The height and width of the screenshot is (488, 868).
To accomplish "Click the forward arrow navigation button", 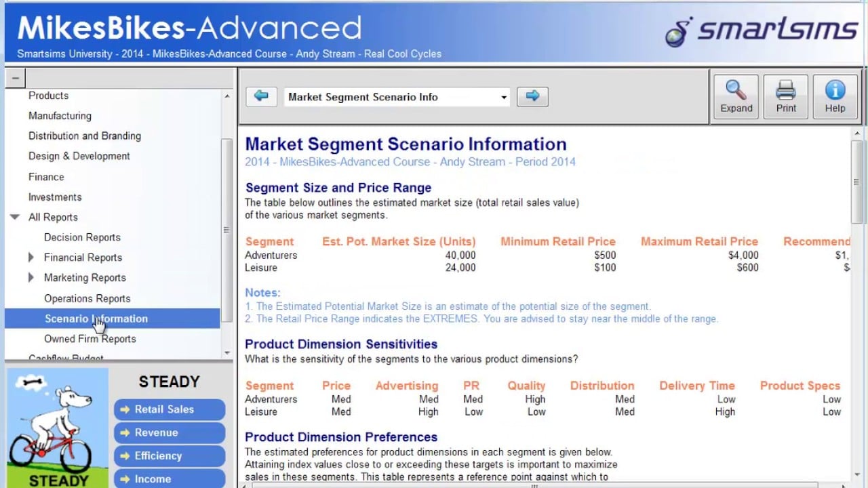I will coord(532,97).
